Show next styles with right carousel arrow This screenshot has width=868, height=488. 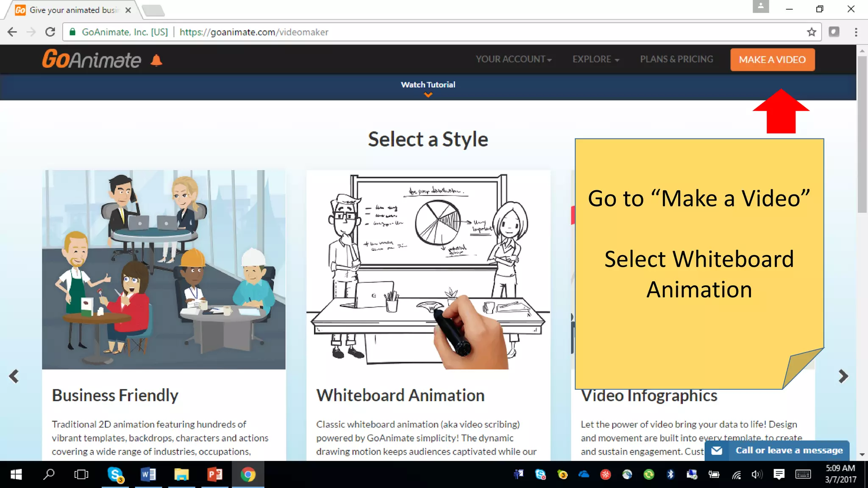tap(843, 376)
